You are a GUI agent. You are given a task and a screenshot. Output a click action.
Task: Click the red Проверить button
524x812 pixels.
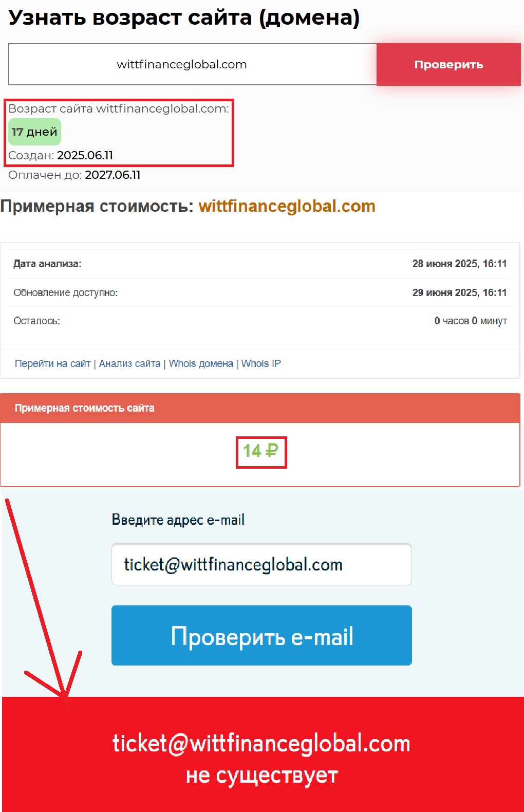(x=448, y=64)
